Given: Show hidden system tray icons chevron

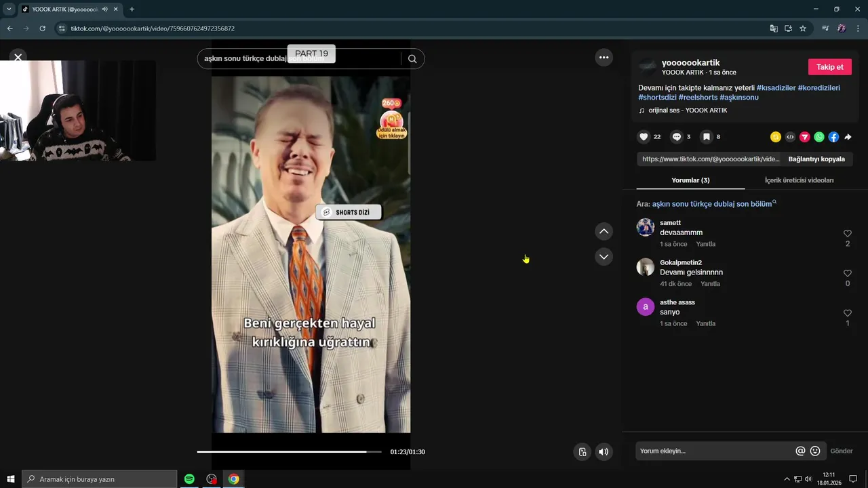Looking at the screenshot, I should point(787,479).
